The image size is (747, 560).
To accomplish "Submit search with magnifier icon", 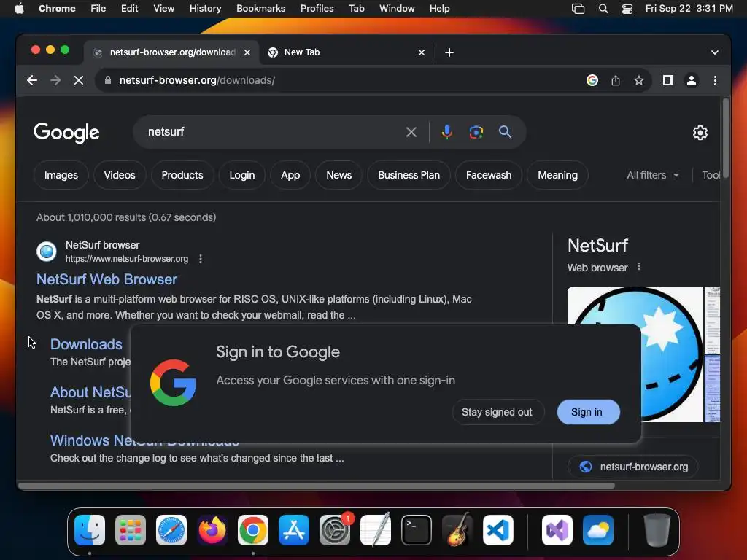I will [x=505, y=132].
